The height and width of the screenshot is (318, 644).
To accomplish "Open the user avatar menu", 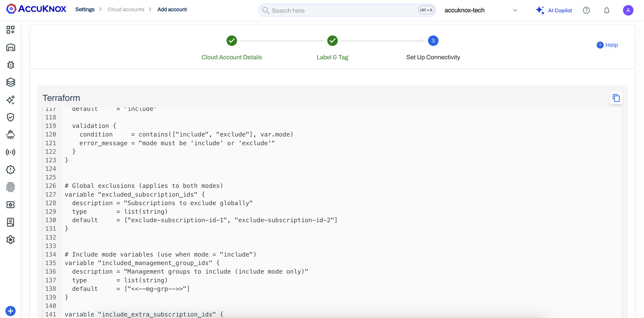I will point(628,10).
